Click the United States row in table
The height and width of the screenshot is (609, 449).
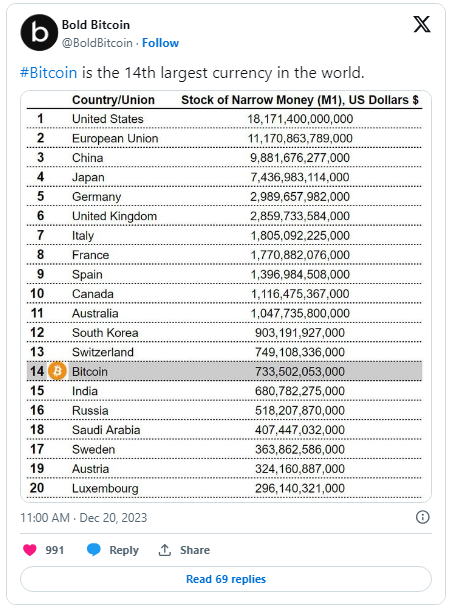[x=224, y=118]
